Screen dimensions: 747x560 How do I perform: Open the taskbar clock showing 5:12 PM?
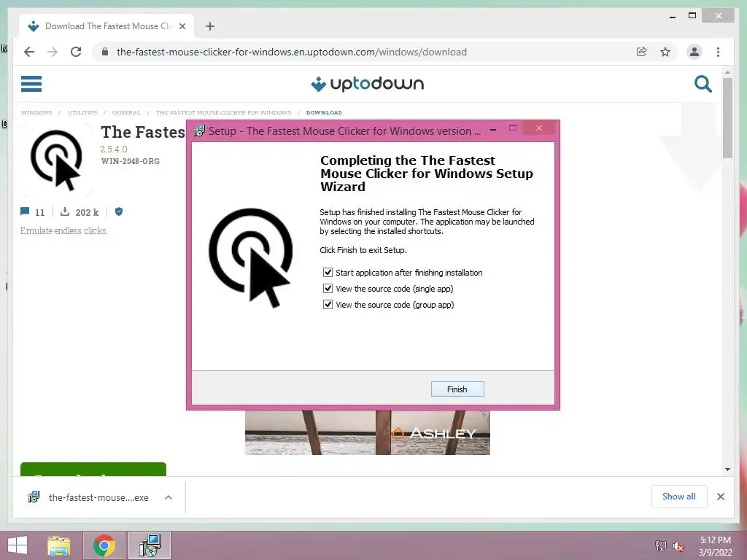(715, 545)
